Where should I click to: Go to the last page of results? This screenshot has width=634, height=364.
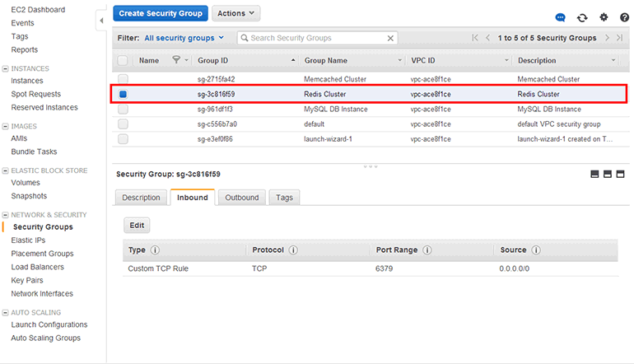tap(618, 38)
